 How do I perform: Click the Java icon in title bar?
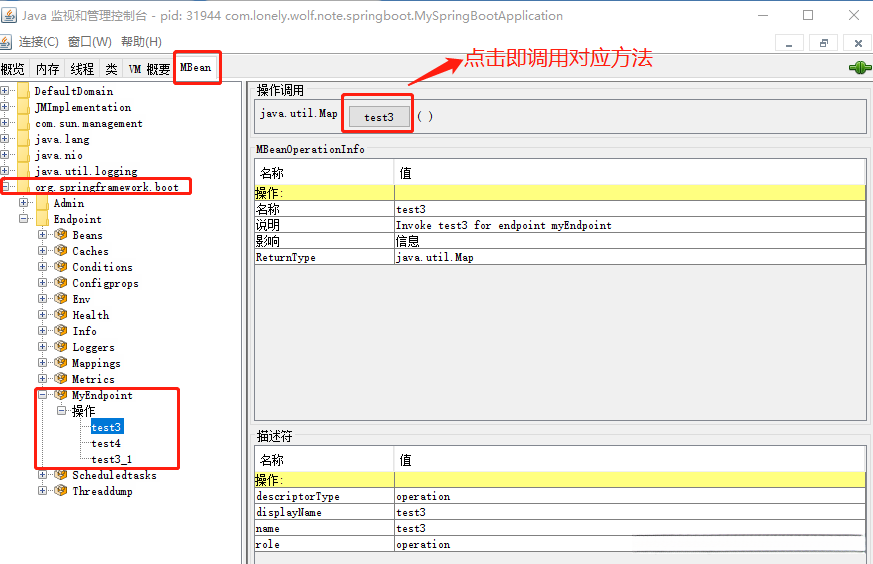[x=9, y=15]
